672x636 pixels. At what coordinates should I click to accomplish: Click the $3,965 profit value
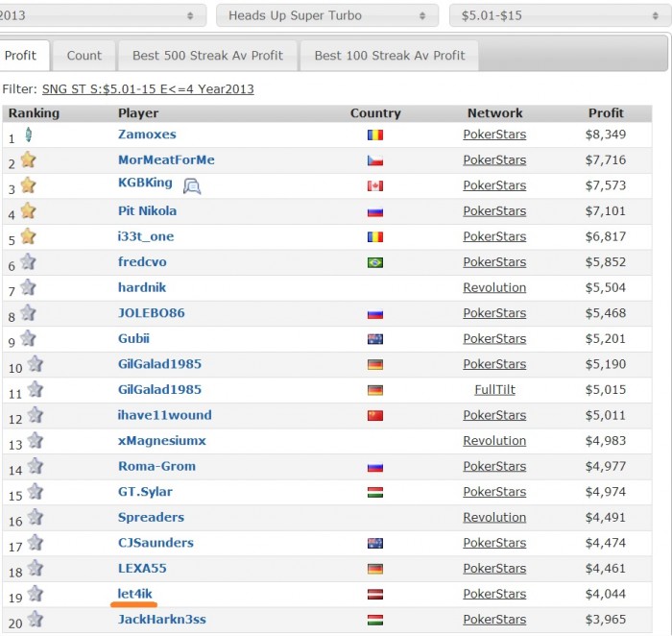click(x=606, y=620)
